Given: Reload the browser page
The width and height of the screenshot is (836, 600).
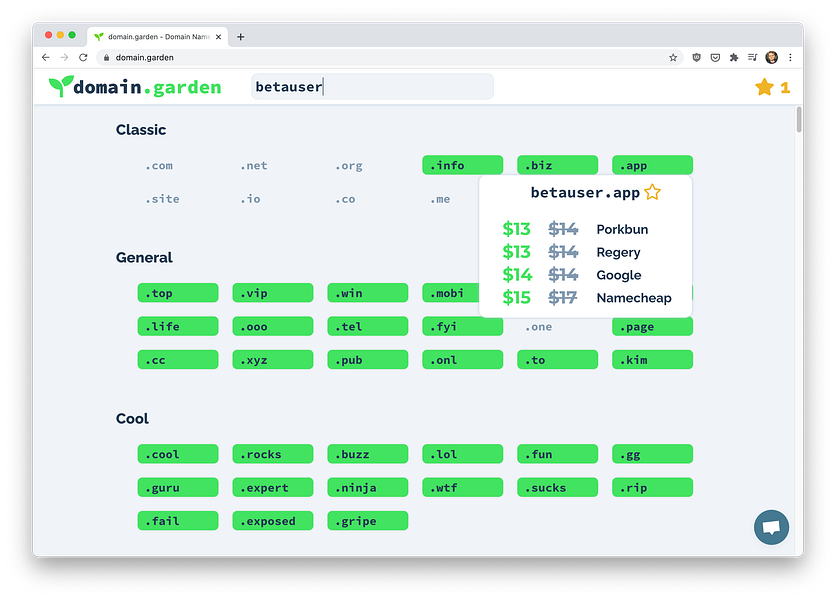Looking at the screenshot, I should tap(83, 58).
